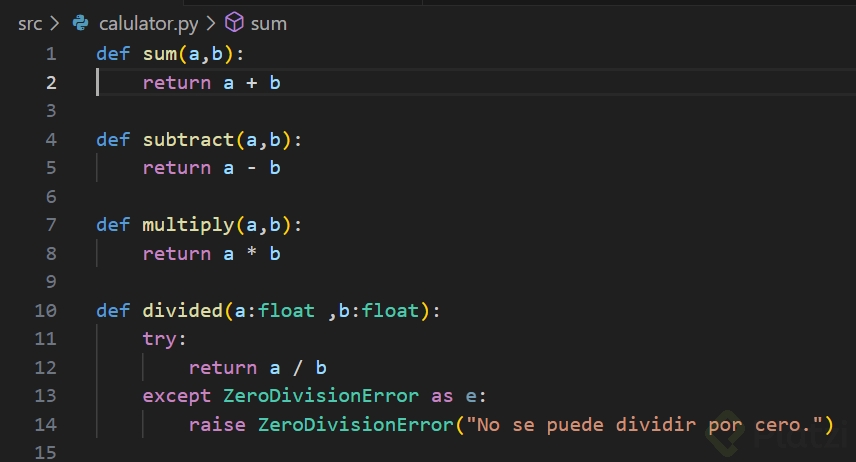Click the "No se puede dividir por cero." string

click(643, 425)
